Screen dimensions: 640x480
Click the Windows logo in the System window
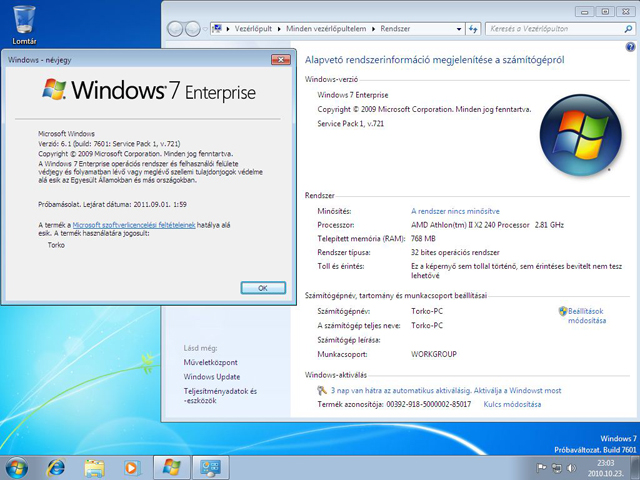tap(581, 136)
